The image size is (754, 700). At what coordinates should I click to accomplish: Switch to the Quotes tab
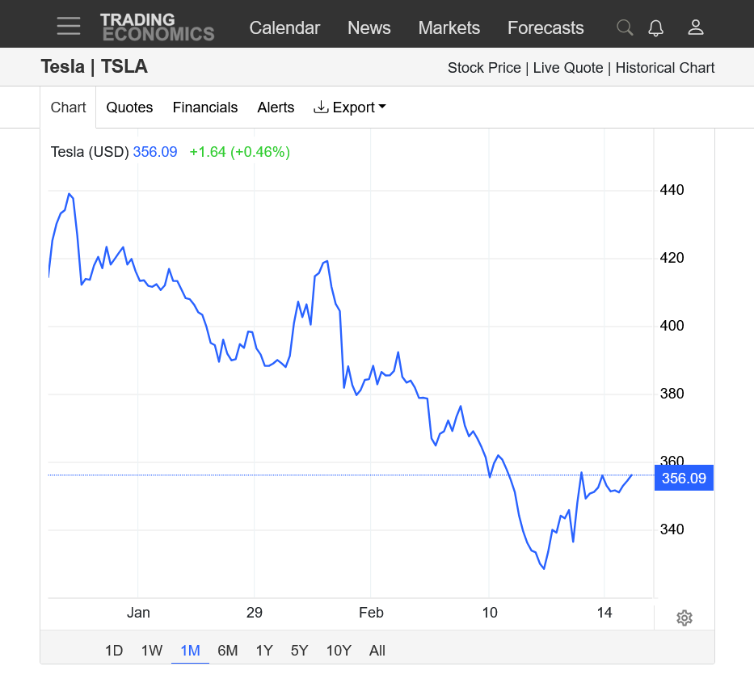click(129, 108)
